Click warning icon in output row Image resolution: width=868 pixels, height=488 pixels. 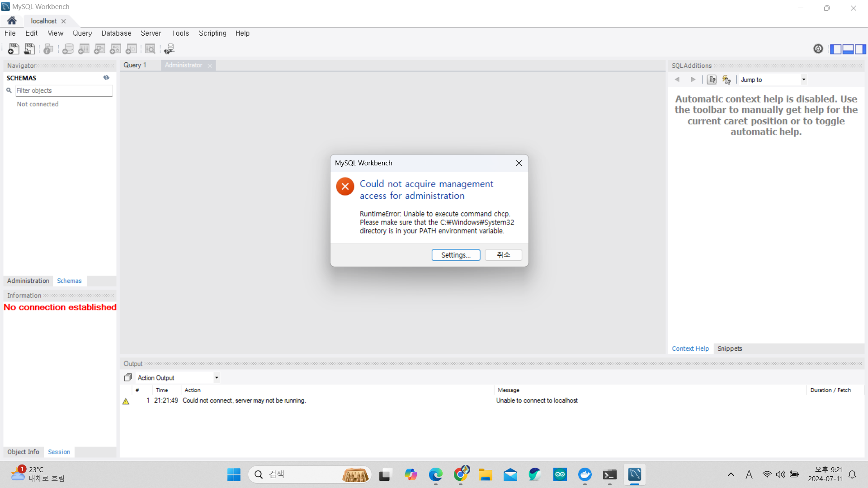[x=126, y=401]
